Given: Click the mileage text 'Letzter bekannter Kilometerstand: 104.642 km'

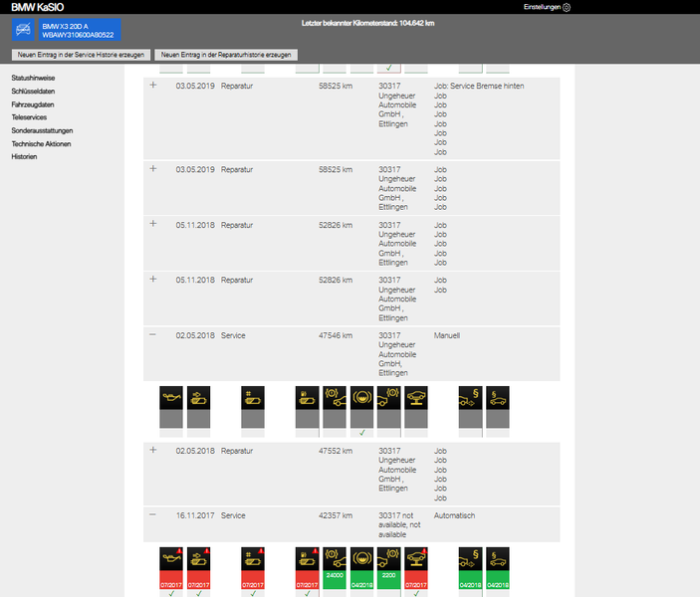Looking at the screenshot, I should (x=367, y=23).
